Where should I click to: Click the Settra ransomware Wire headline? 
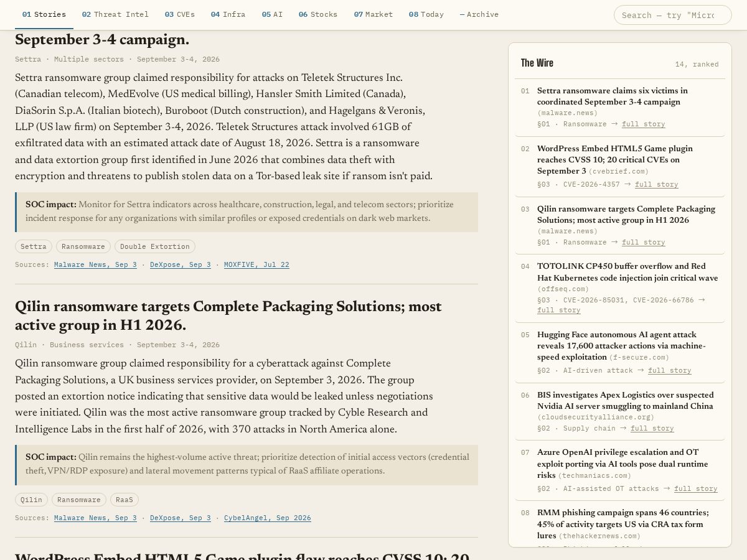point(613,96)
